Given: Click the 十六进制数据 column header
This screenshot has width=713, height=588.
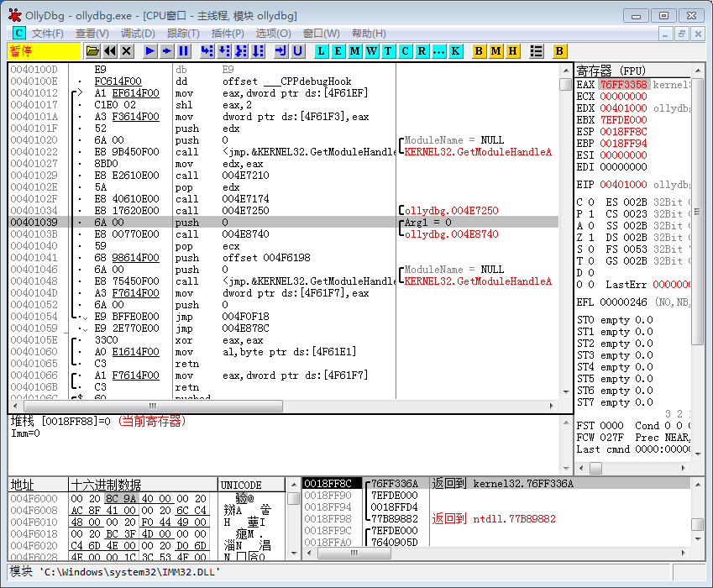Looking at the screenshot, I should [x=144, y=485].
